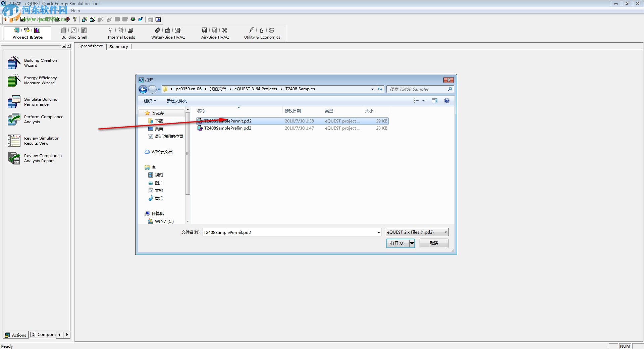The width and height of the screenshot is (644, 349).
Task: Open the Air-Side HVAC module
Action: (215, 34)
